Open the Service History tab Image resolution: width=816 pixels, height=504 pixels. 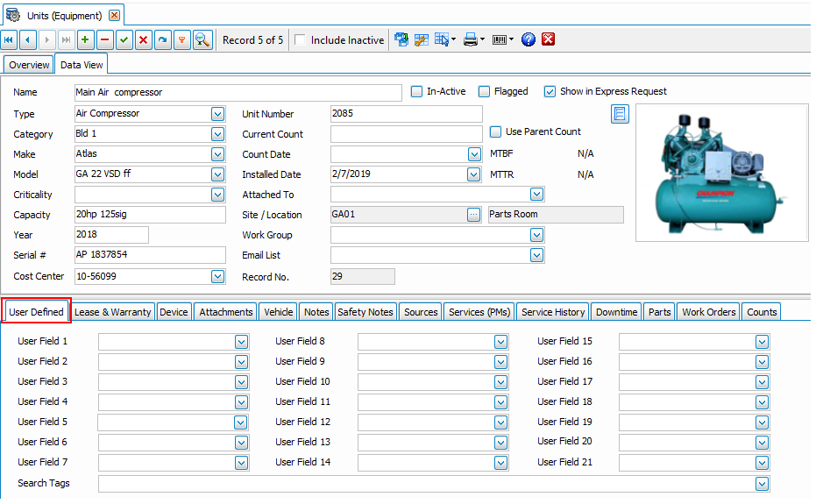553,312
